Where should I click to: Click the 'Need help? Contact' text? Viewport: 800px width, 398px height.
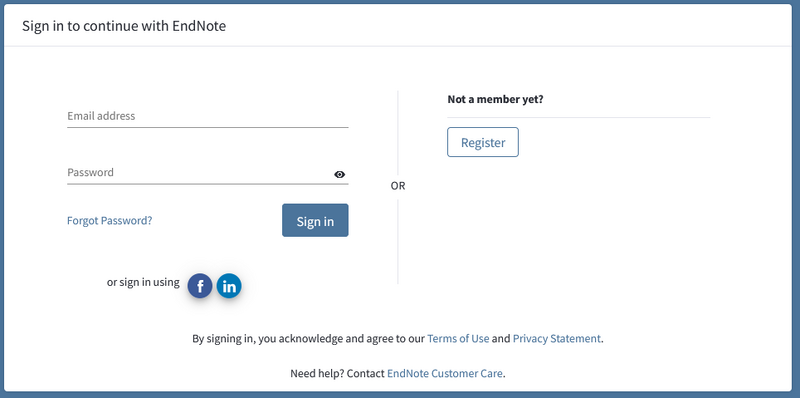[337, 373]
